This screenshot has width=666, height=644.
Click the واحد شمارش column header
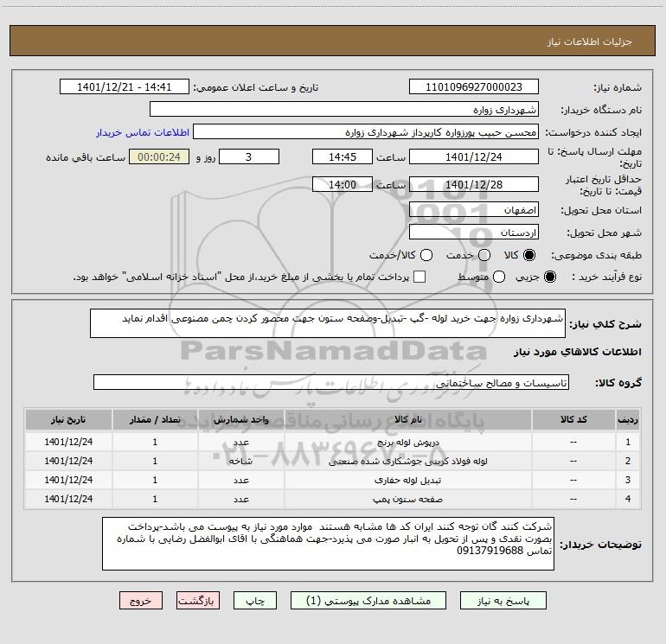pos(240,419)
